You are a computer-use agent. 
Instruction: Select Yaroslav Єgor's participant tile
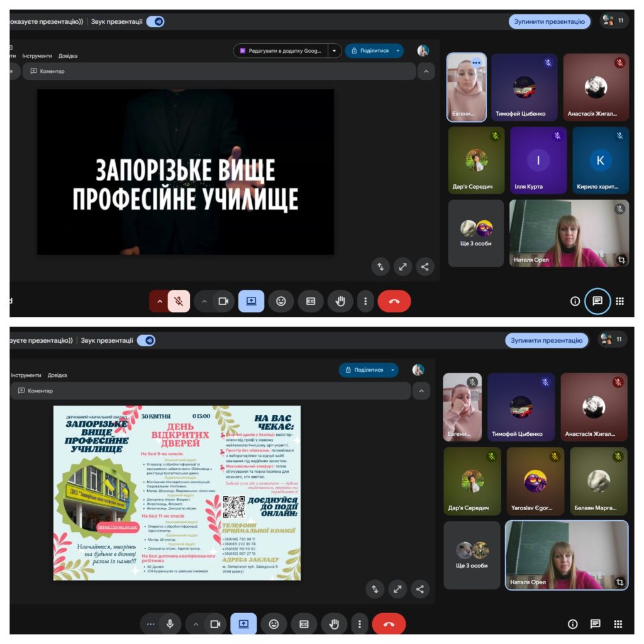click(x=535, y=482)
